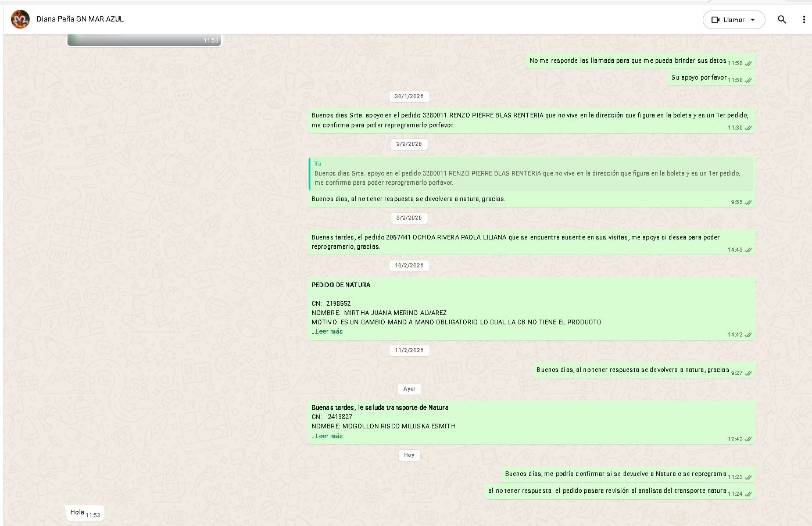
Task: Click the 'Ayer' date separator
Action: [x=409, y=389]
